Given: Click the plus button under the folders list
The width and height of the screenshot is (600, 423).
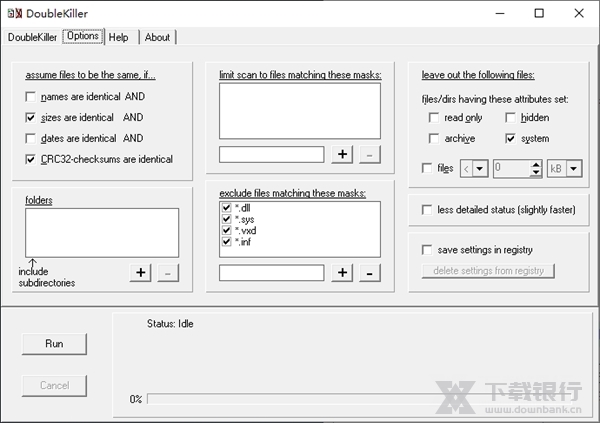Looking at the screenshot, I should coord(141,272).
